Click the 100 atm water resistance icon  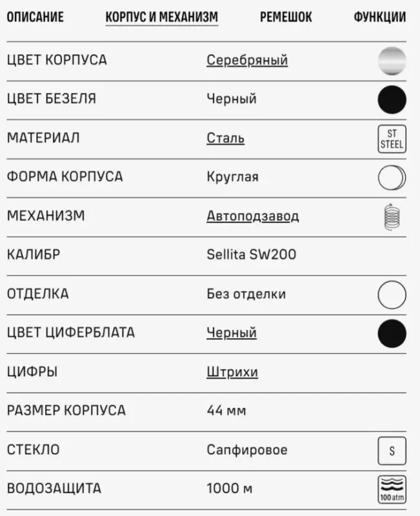(392, 490)
